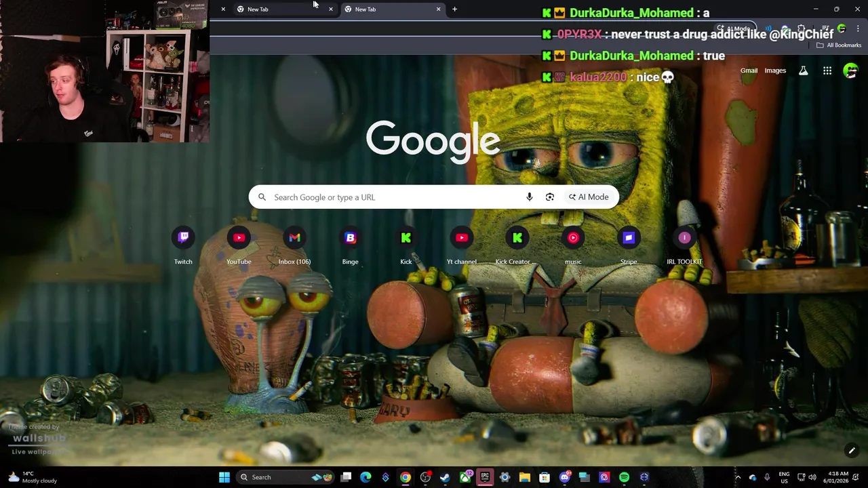The height and width of the screenshot is (488, 868).
Task: Open Google Chrome taskbar icon
Action: pos(405,477)
